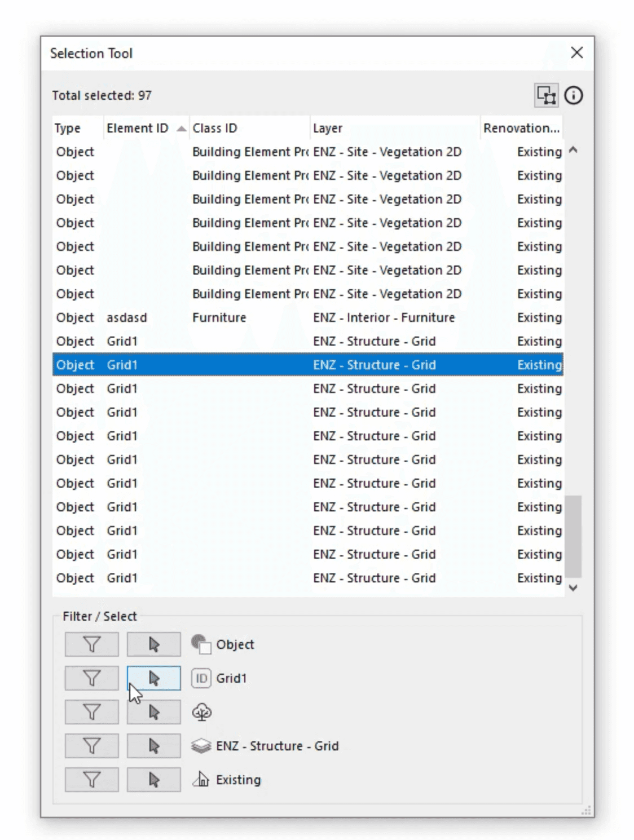Click the select arrow for Existing status

(x=153, y=779)
